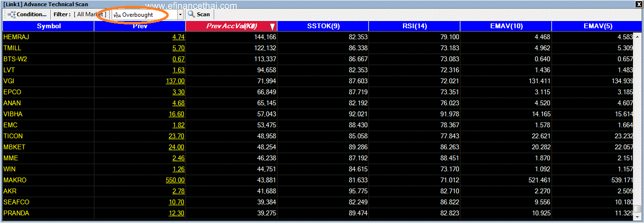Click AKR SSTOK value 95.775
The image size is (644, 223).
point(357,191)
